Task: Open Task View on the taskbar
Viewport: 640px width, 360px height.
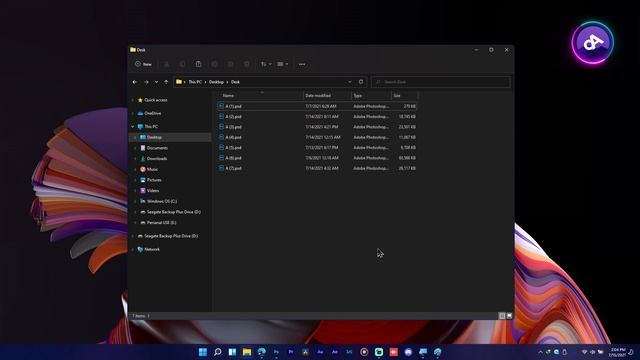Action: [232, 352]
